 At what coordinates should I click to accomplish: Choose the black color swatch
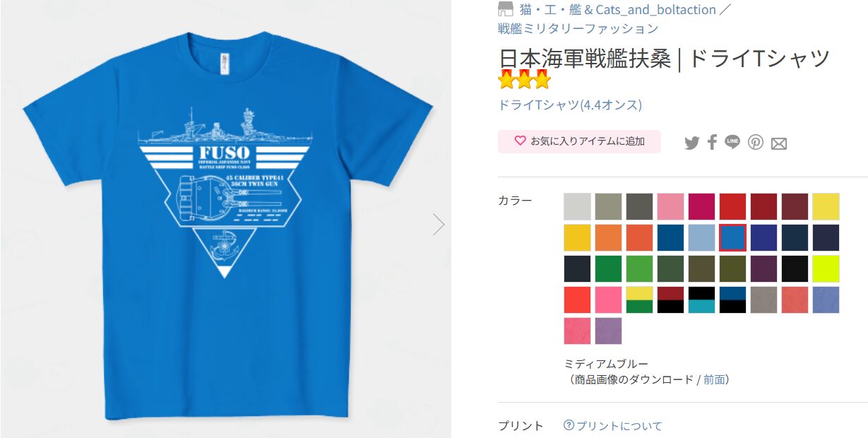click(795, 268)
